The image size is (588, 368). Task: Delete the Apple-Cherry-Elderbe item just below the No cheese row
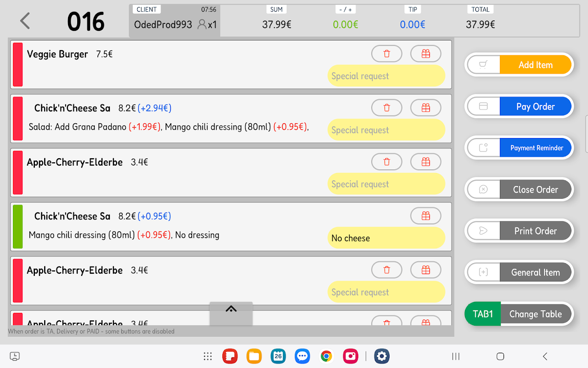(387, 270)
